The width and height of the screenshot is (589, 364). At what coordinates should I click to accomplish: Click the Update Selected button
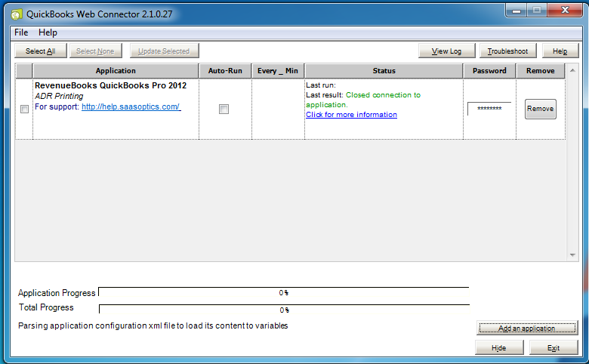[164, 51]
